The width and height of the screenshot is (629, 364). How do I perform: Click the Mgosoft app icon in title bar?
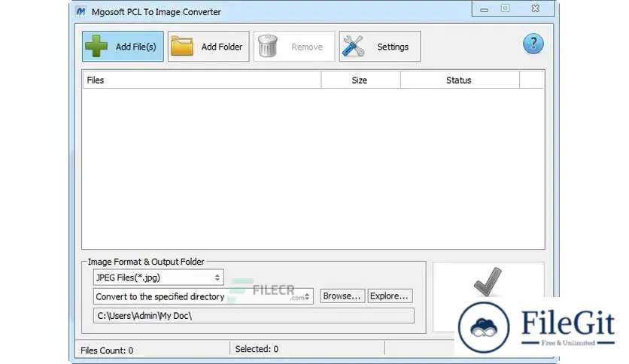(x=81, y=11)
